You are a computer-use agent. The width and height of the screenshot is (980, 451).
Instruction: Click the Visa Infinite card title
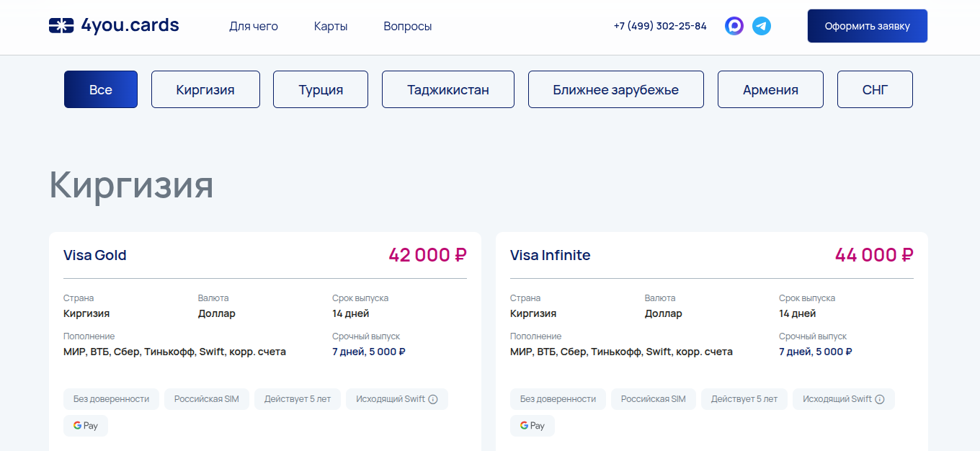(x=550, y=255)
